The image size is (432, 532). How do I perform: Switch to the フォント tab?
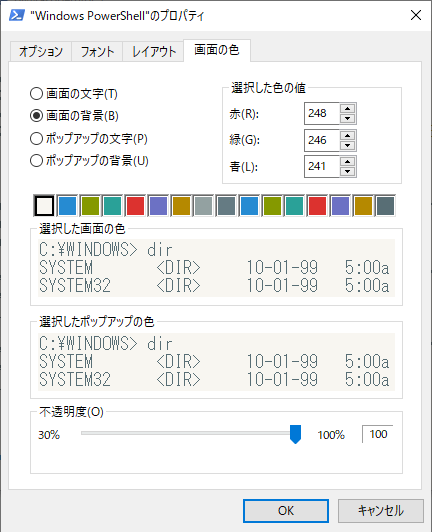click(x=97, y=52)
